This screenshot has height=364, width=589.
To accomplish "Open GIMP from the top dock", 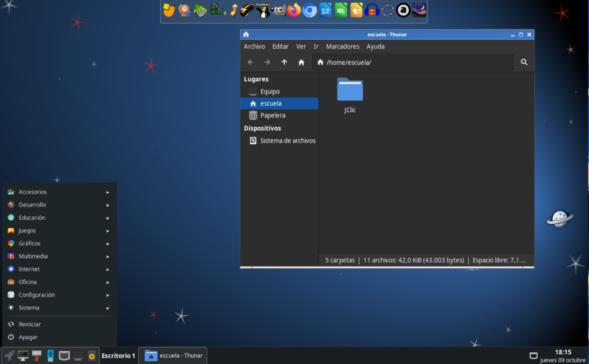I will point(278,10).
